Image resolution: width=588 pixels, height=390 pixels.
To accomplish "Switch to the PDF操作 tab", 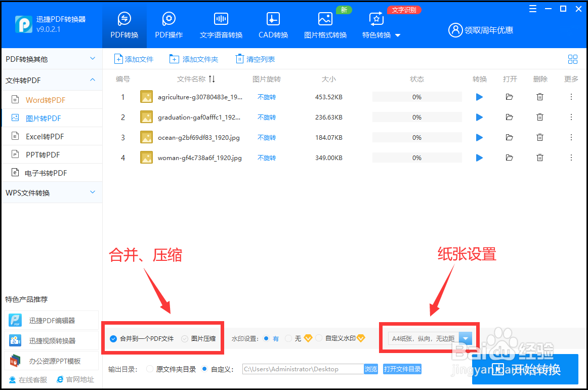I will [169, 24].
